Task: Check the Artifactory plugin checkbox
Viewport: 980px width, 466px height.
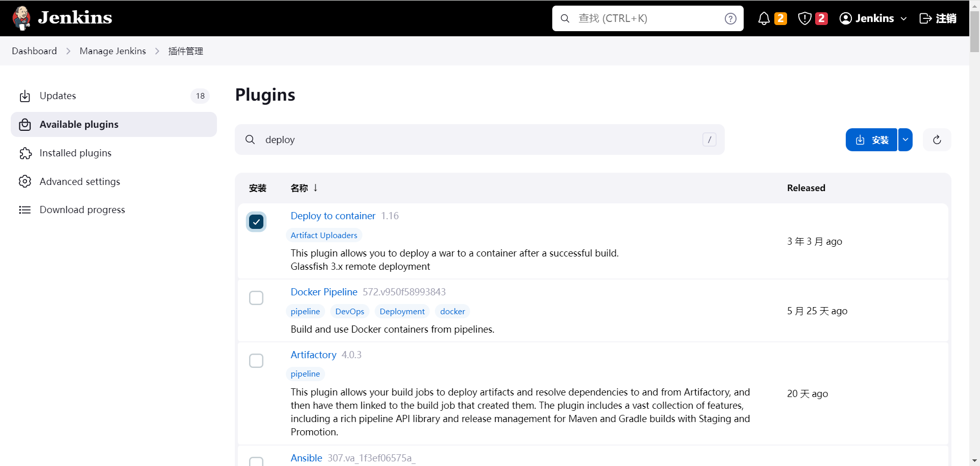Action: [256, 361]
